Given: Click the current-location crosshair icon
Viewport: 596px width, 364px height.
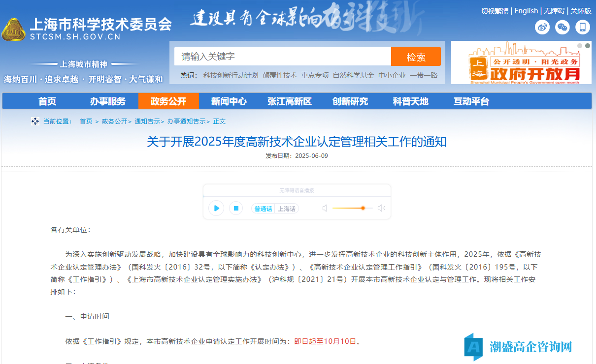Looking at the screenshot, I should 35,121.
